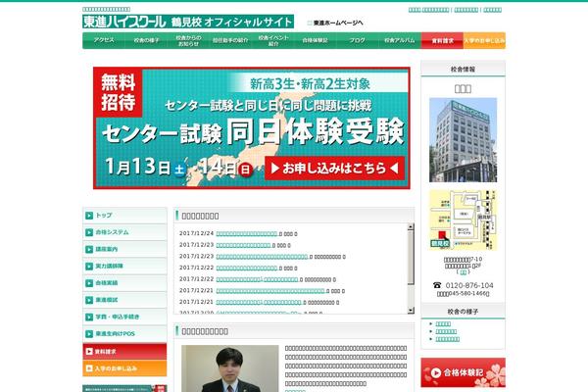The height and width of the screenshot is (392, 588).
Task: Click the news list scroll-up arrow
Action: pyautogui.click(x=411, y=226)
